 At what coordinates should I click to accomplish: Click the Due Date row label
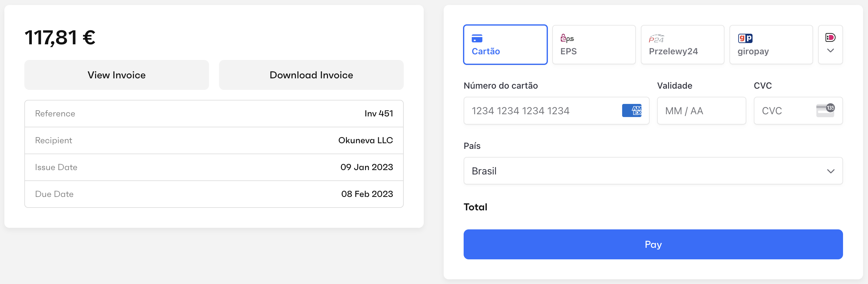[54, 194]
